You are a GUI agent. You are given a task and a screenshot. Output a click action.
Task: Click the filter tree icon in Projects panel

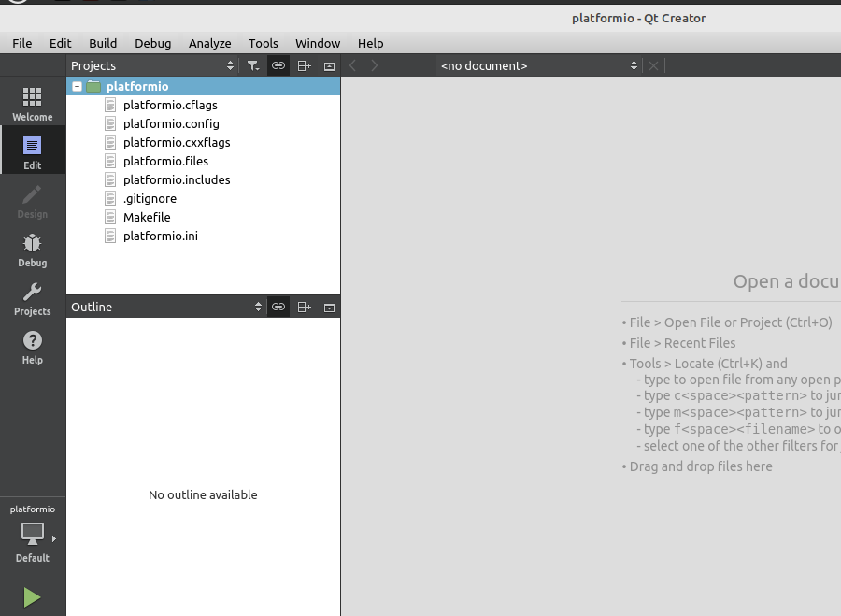(x=252, y=66)
